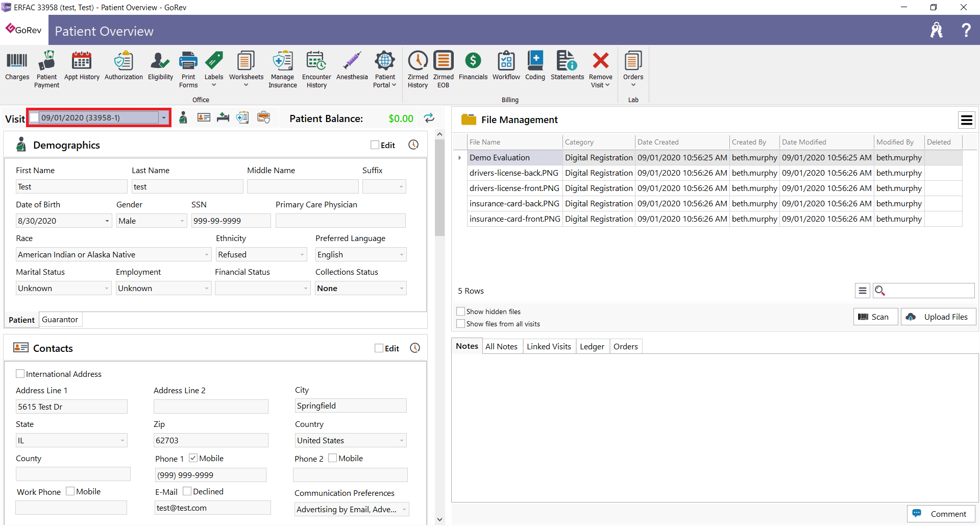Open the Authorization tool

point(124,66)
